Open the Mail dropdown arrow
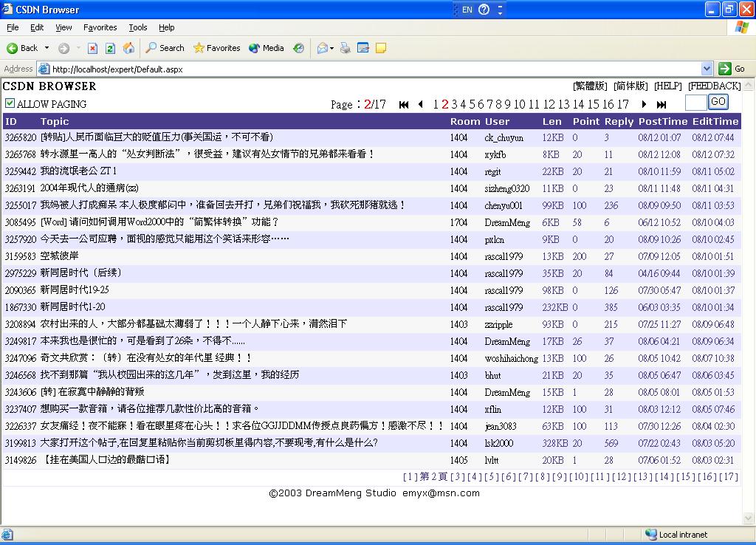This screenshot has height=545, width=756. [x=331, y=48]
